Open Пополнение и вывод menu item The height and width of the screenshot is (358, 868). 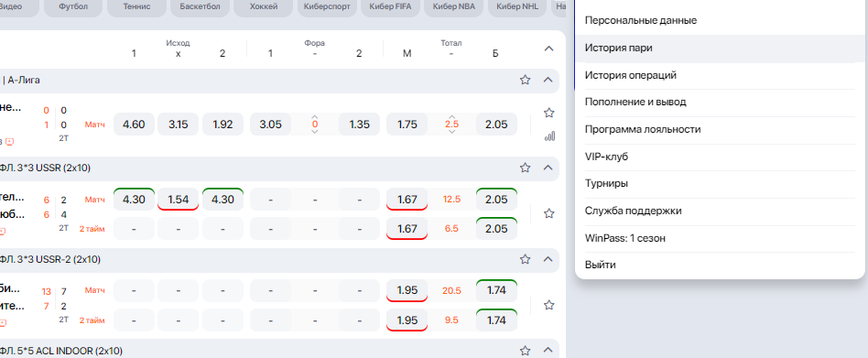point(720,103)
